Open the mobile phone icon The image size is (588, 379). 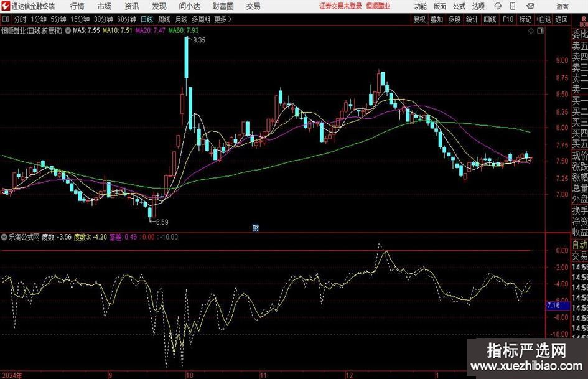tap(513, 6)
